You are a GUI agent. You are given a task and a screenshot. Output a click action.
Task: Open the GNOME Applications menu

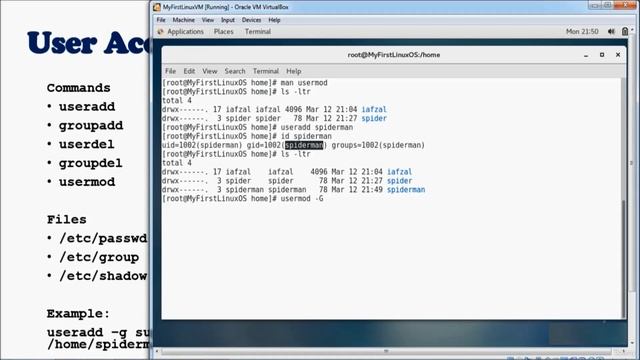pyautogui.click(x=185, y=31)
